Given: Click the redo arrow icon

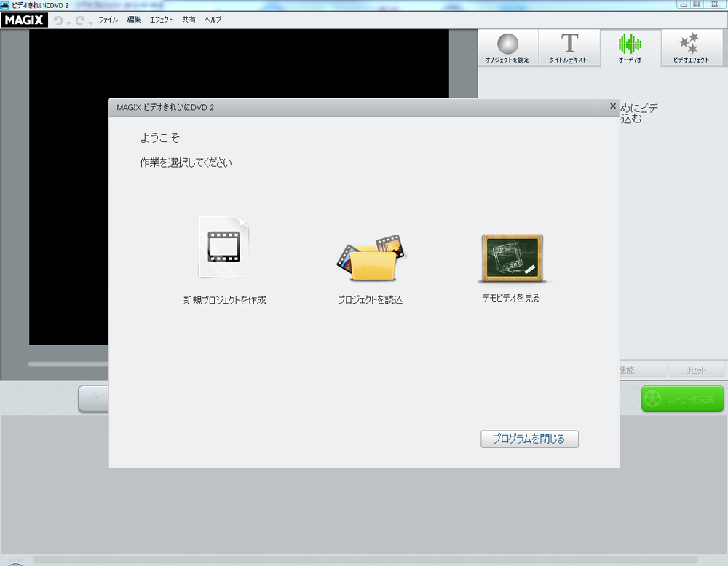Looking at the screenshot, I should click(x=80, y=20).
